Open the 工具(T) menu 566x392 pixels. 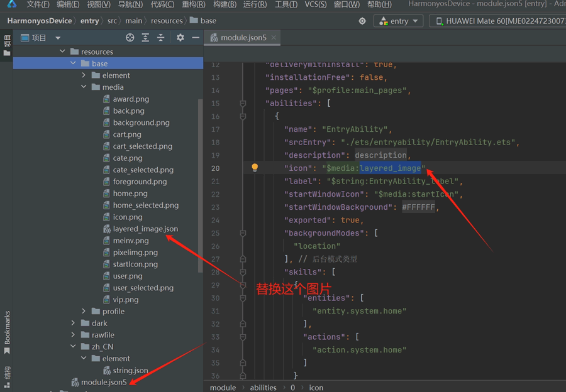[286, 4]
